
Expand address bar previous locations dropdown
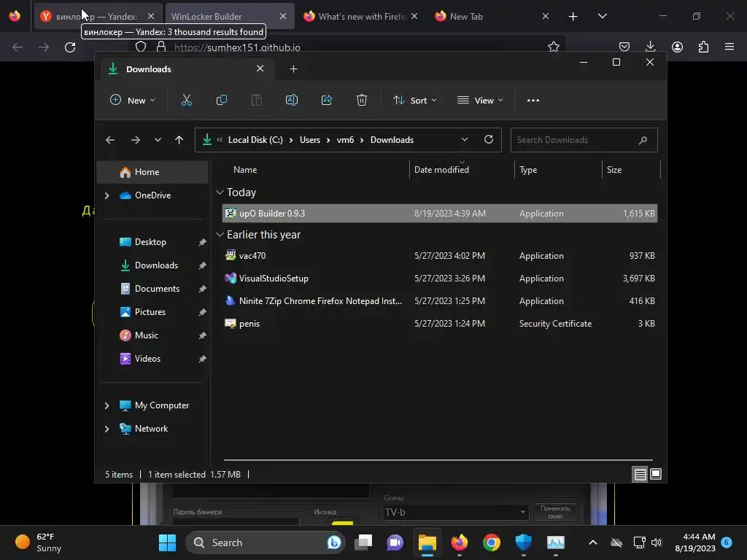point(465,139)
